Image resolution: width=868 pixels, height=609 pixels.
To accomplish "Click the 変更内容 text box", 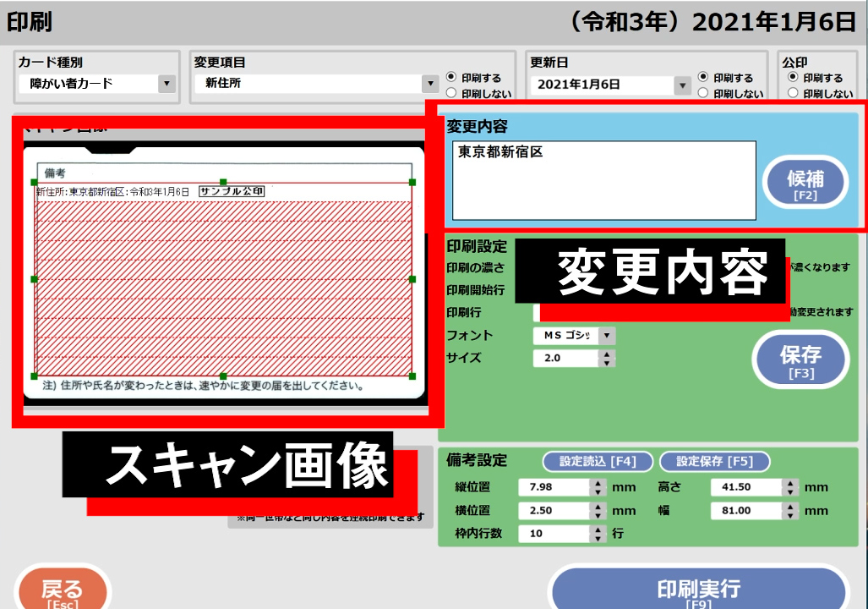I will click(603, 181).
